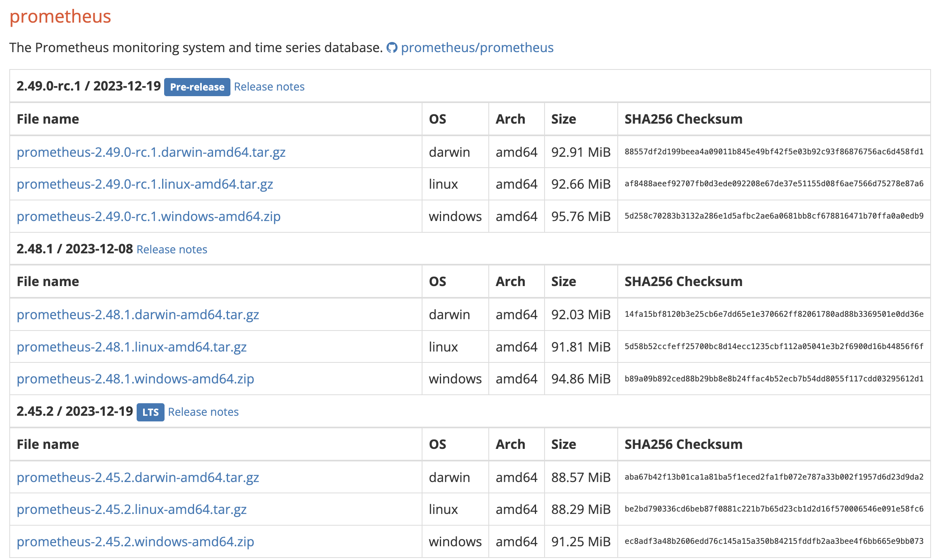The height and width of the screenshot is (560, 946).
Task: Click the Pre-release badge
Action: (x=197, y=87)
